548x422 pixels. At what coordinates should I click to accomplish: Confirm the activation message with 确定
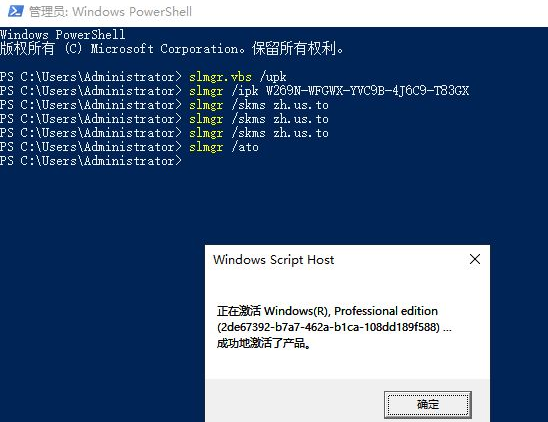pyautogui.click(x=427, y=405)
